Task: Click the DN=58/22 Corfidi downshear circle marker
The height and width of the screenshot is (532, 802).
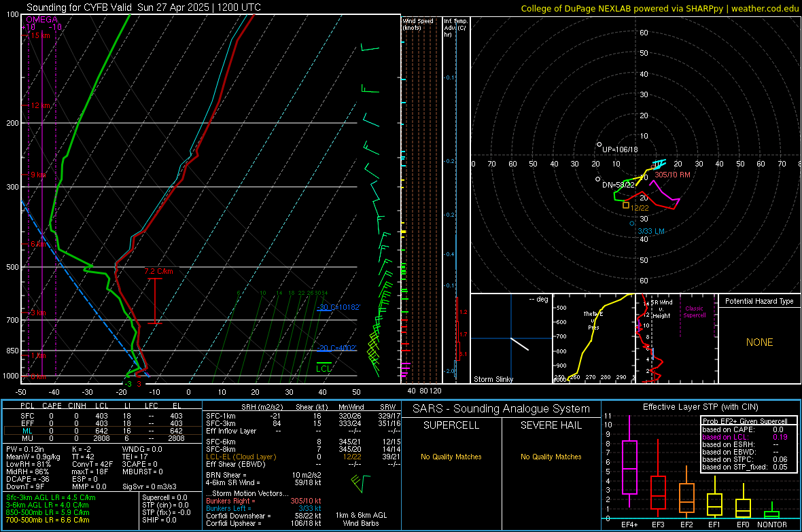Action: (x=598, y=179)
